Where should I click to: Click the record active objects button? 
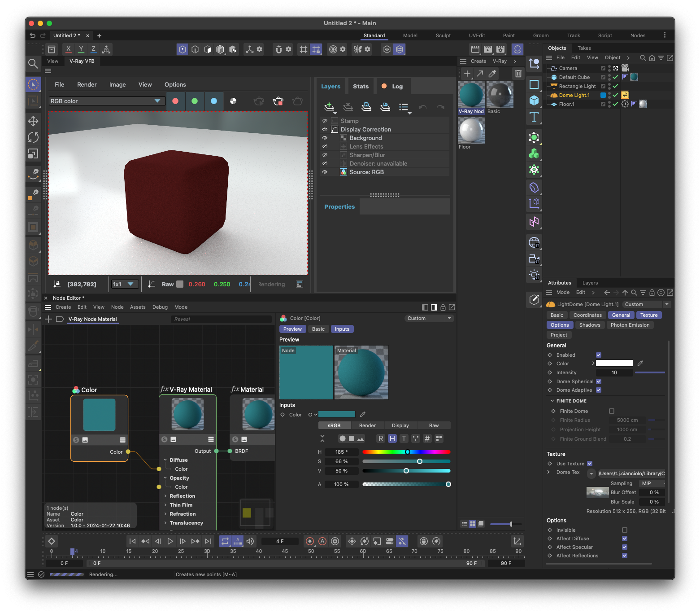(309, 541)
